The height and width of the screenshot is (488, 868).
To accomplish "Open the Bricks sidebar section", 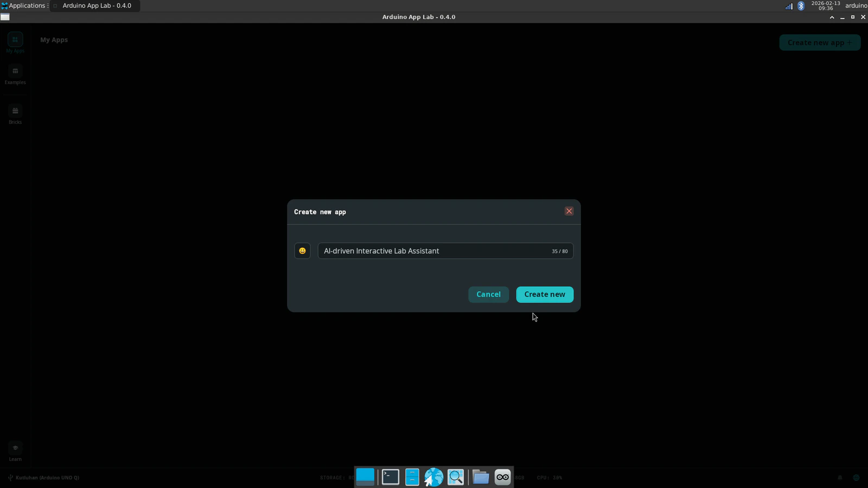I will 15,114.
